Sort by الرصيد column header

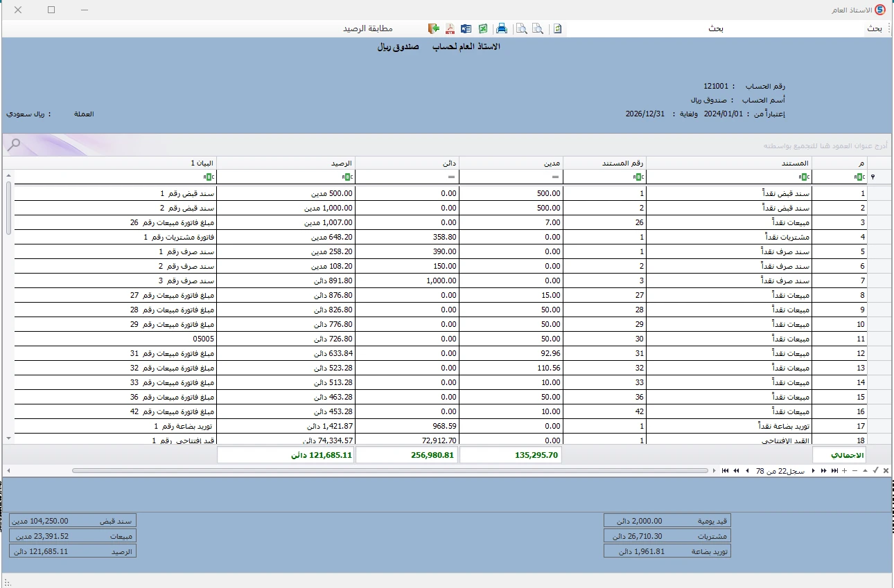coord(286,163)
